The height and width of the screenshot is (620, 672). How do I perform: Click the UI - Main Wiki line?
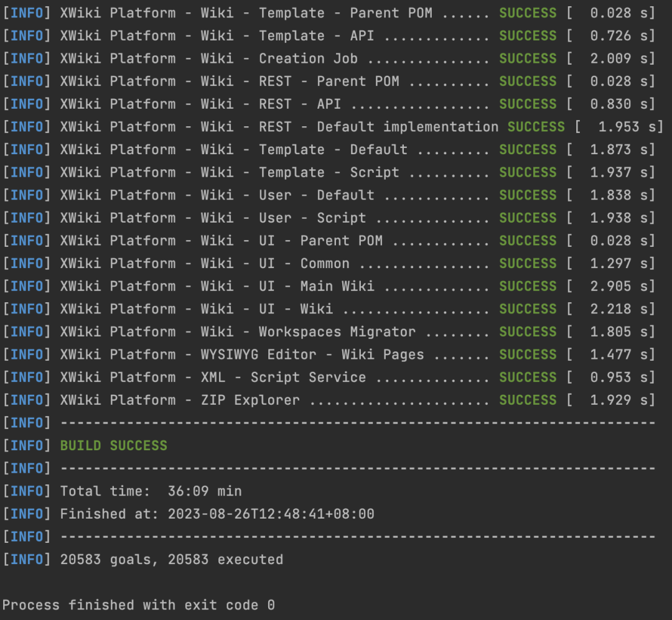coord(274,286)
